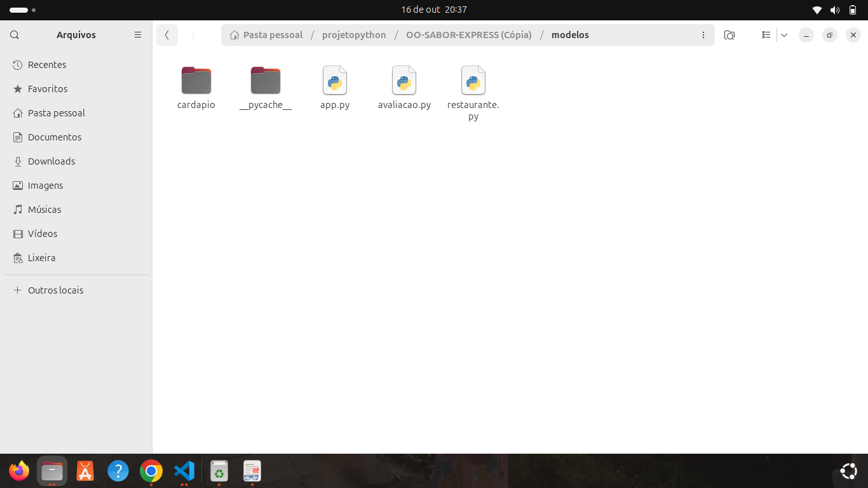Select the app.py file icon
Screen dimensions: 868x488
coord(335,80)
